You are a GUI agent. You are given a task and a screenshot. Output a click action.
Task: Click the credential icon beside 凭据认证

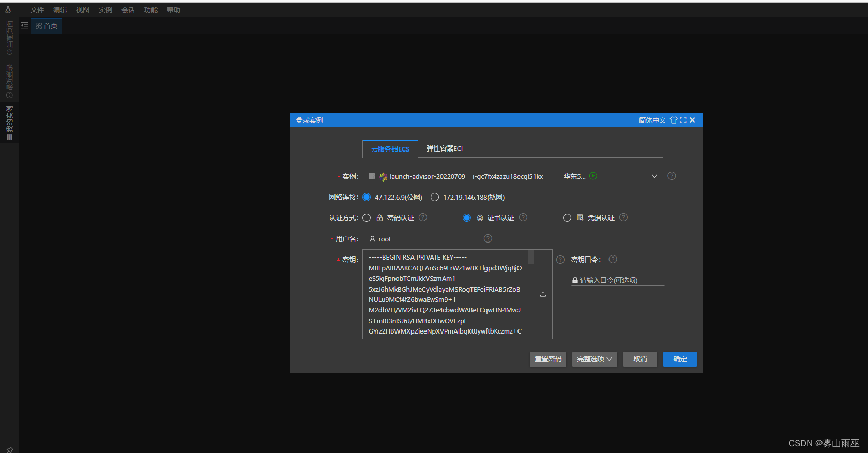(580, 218)
